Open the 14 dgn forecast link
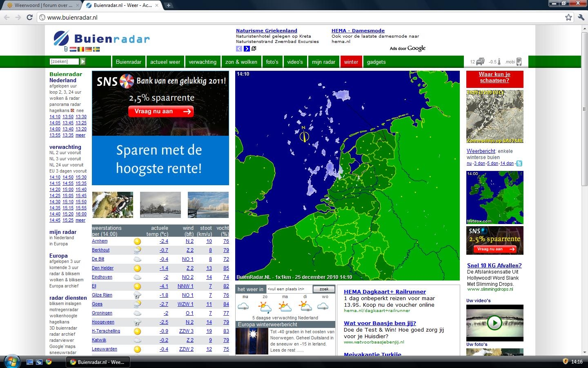Image resolution: width=588 pixels, height=368 pixels. click(507, 163)
